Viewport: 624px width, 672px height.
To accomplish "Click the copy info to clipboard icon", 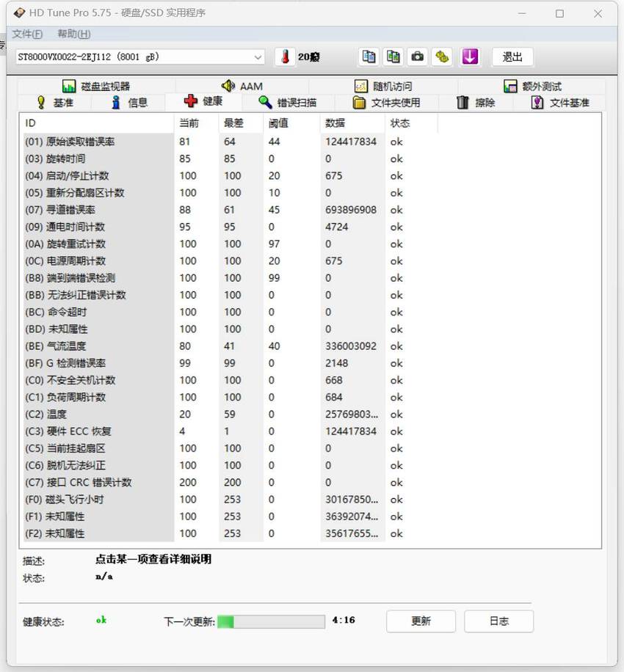I will (x=369, y=56).
